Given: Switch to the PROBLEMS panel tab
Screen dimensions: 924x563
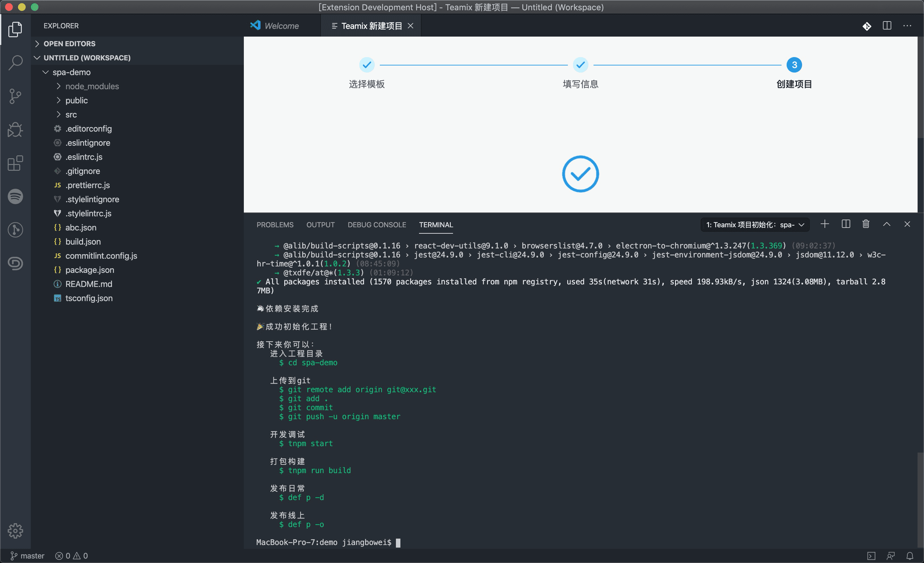Looking at the screenshot, I should pyautogui.click(x=275, y=225).
